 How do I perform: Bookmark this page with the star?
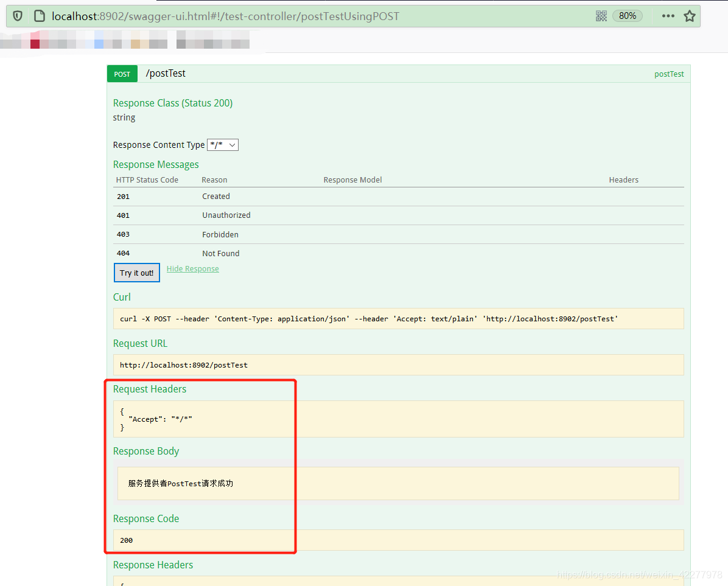tap(690, 16)
